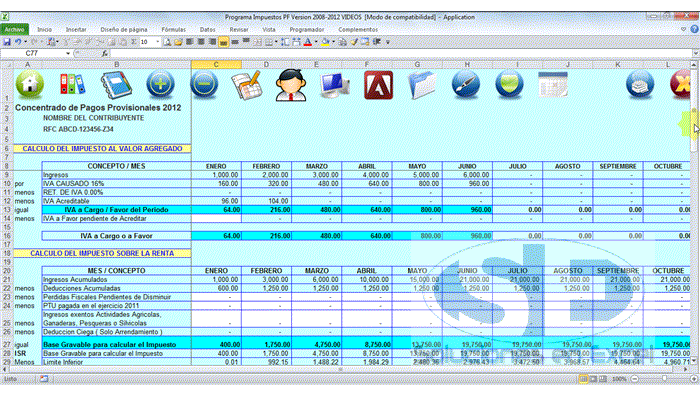Open the Complementos ribbon tab
The height and width of the screenshot is (394, 700).
pos(358,29)
